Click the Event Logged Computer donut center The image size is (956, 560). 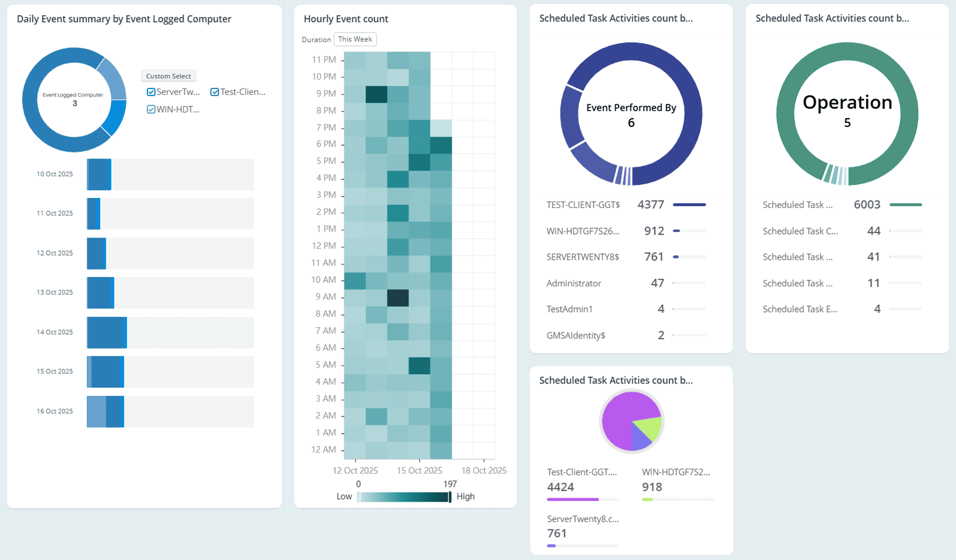(74, 100)
